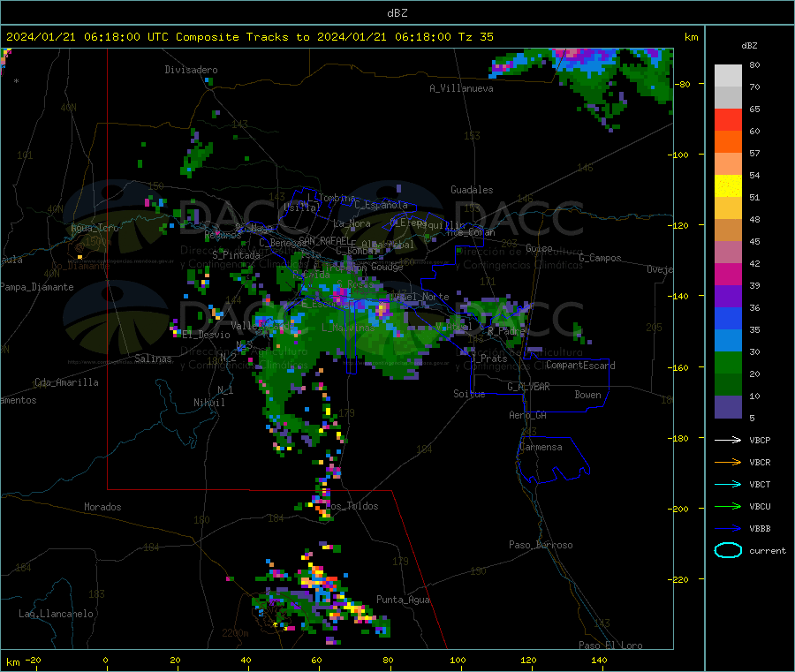Click the CompantEscard map label
Screen dimensions: 795x672
(580, 365)
